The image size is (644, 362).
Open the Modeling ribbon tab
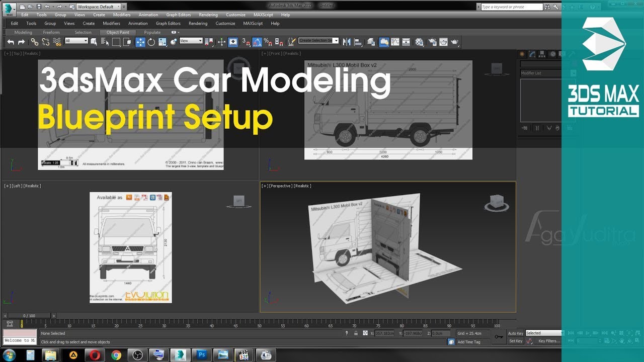(x=23, y=32)
